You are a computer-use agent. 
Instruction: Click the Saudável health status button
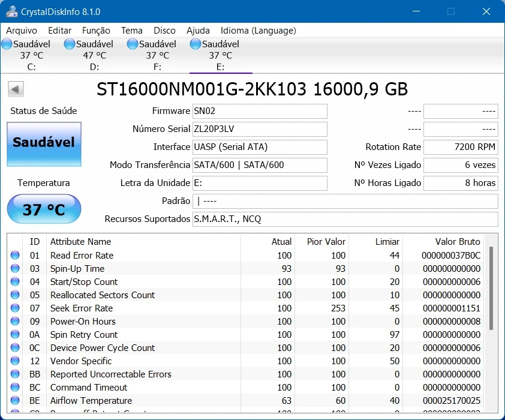(44, 143)
